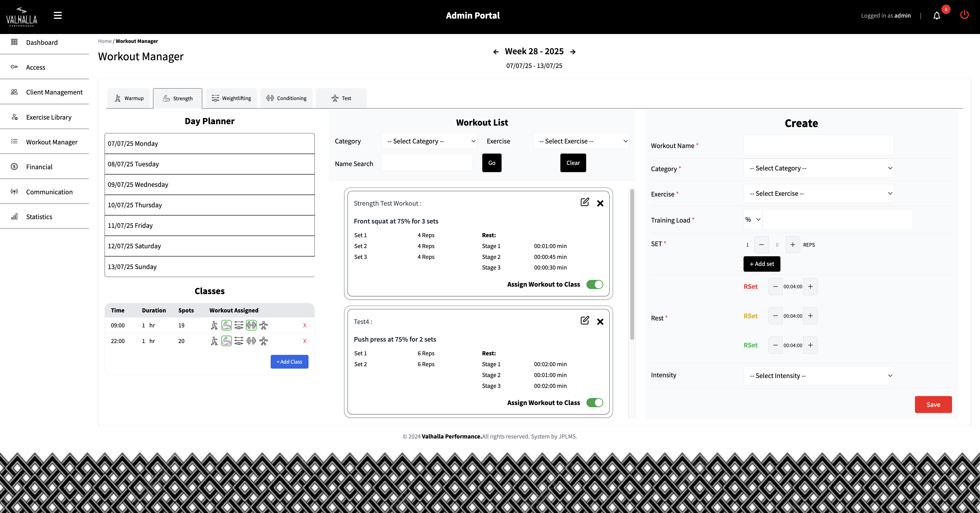Click the red power logout icon

(x=964, y=15)
